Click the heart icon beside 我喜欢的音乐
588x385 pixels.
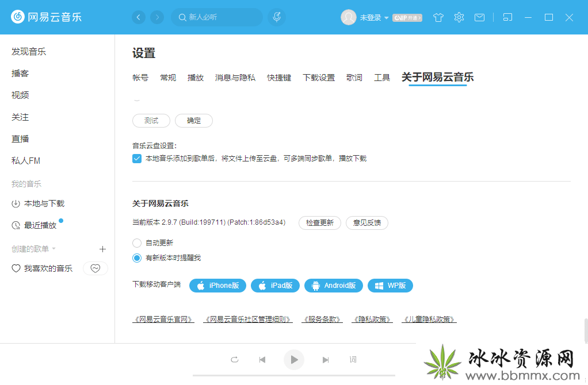16,268
